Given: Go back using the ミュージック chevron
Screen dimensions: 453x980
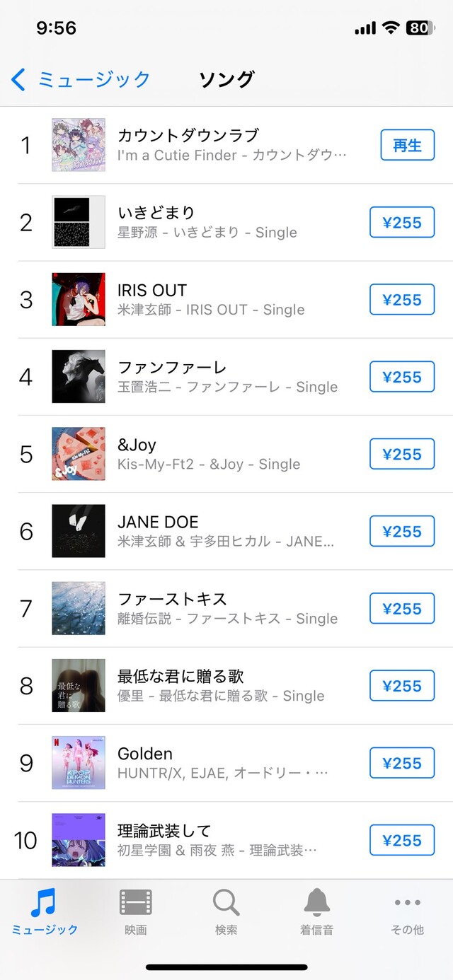Looking at the screenshot, I should 81,79.
